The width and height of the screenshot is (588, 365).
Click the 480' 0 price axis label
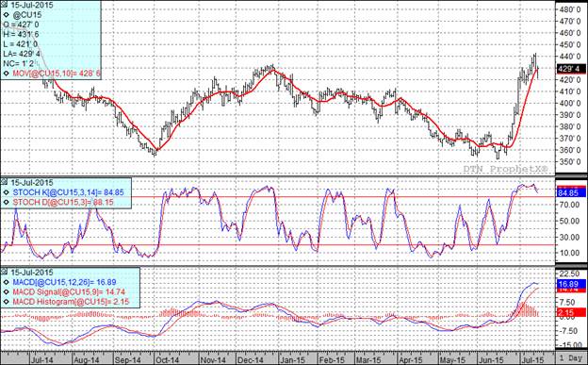[x=571, y=9]
